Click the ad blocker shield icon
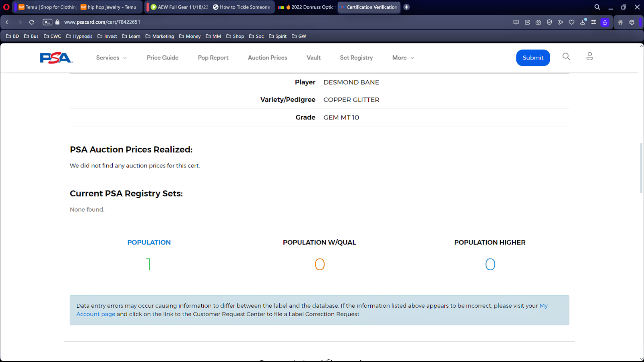The image size is (644, 362). (549, 22)
